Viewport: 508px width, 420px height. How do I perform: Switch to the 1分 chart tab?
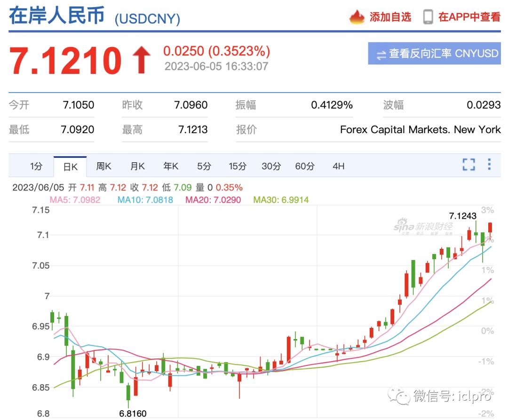pos(36,166)
